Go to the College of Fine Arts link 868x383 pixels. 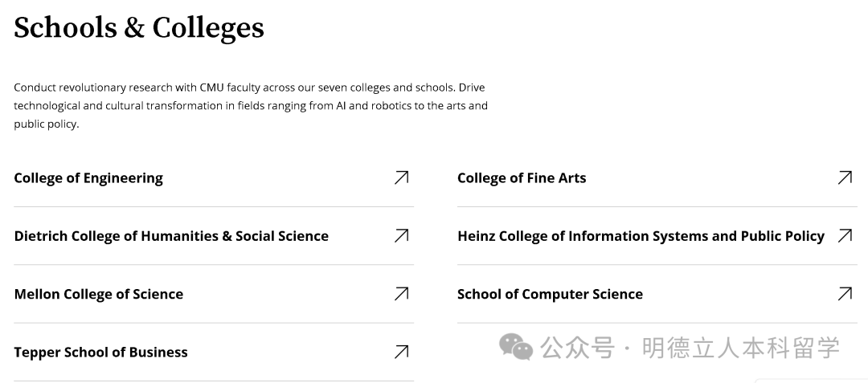(x=522, y=178)
